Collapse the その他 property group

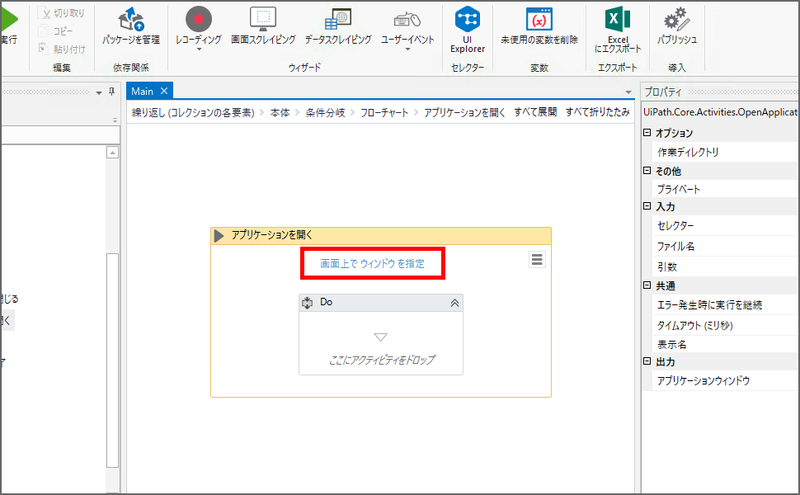click(x=647, y=170)
